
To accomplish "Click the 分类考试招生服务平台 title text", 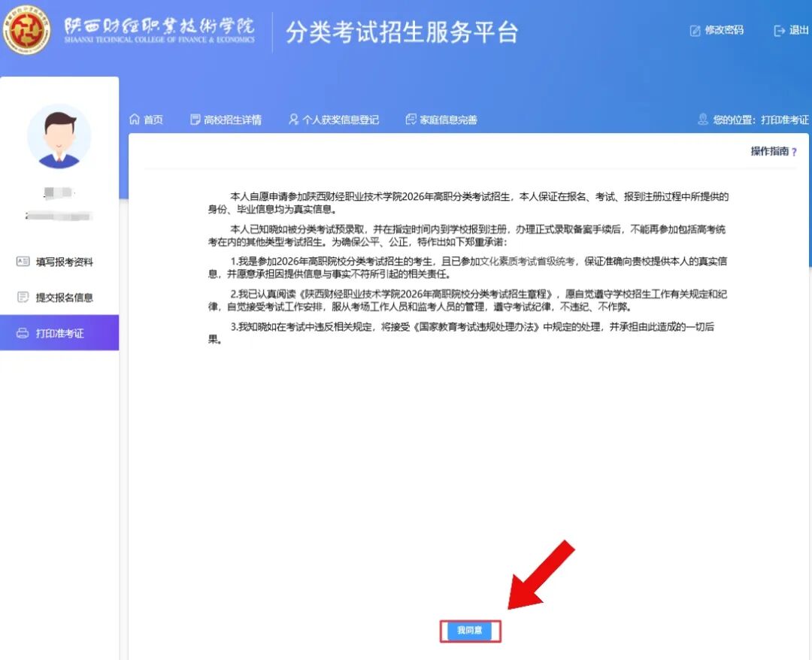I will coord(401,32).
